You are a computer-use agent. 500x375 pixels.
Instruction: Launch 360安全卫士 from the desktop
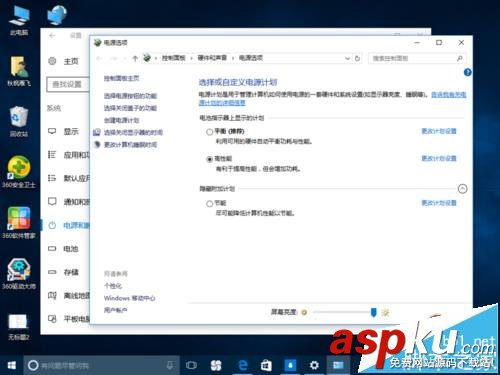point(19,172)
